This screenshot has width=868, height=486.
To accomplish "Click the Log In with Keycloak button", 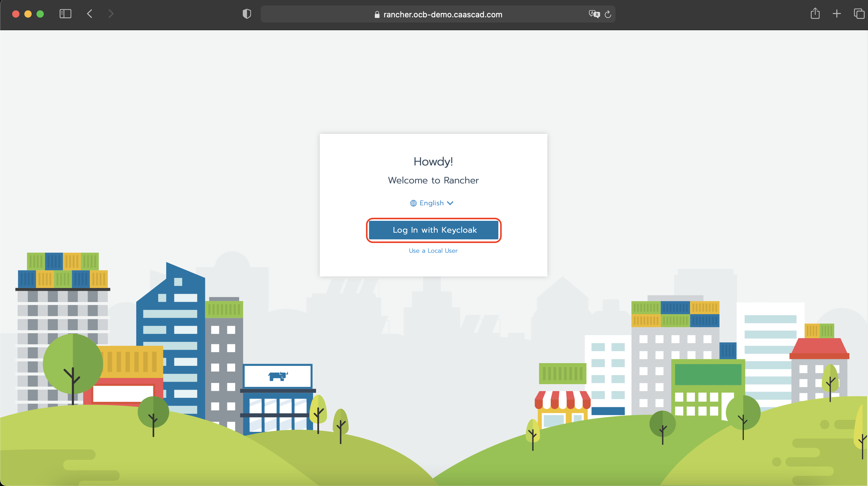I will [434, 230].
